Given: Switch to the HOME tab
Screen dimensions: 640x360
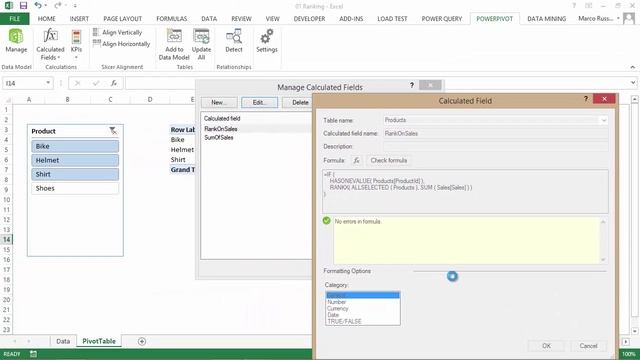Looking at the screenshot, I should (x=47, y=19).
